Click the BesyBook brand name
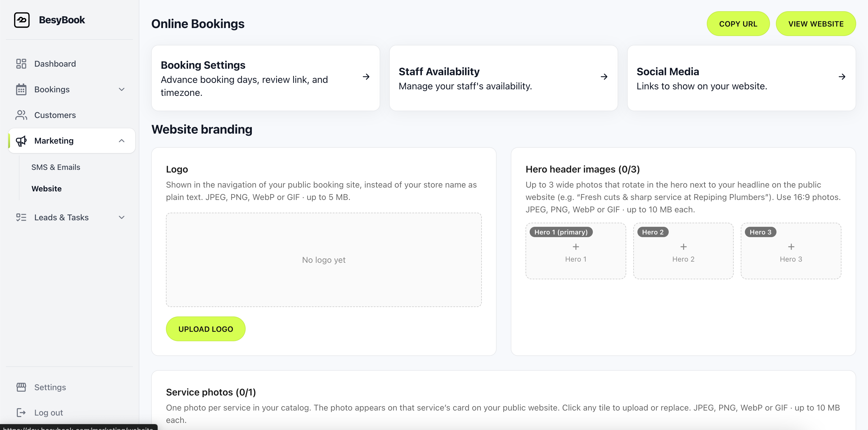Screen dimensions: 868x430 click(62, 20)
